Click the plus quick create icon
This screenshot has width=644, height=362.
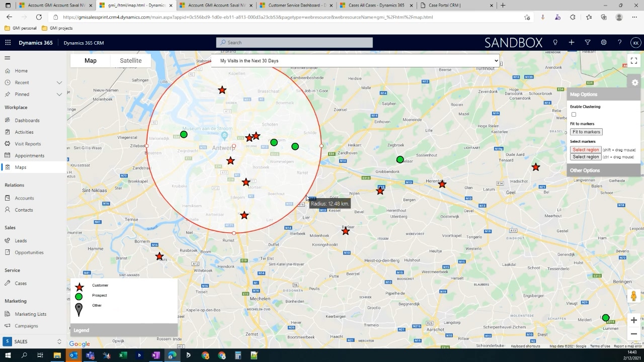572,43
